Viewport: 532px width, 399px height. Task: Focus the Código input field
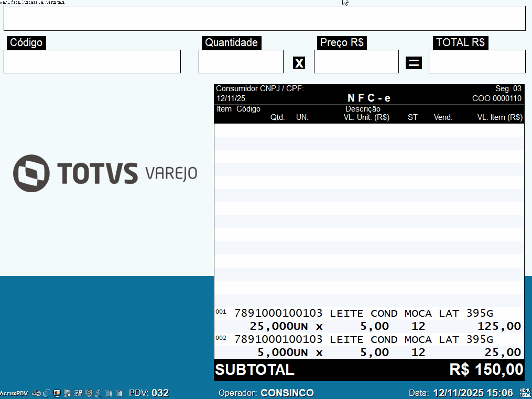coord(92,61)
